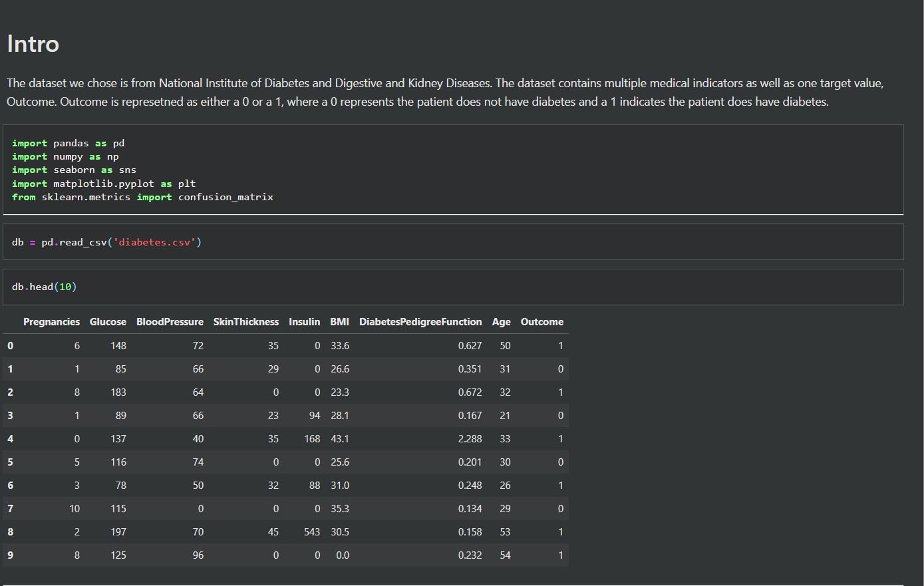Click the BloodPressure column header

click(x=170, y=322)
